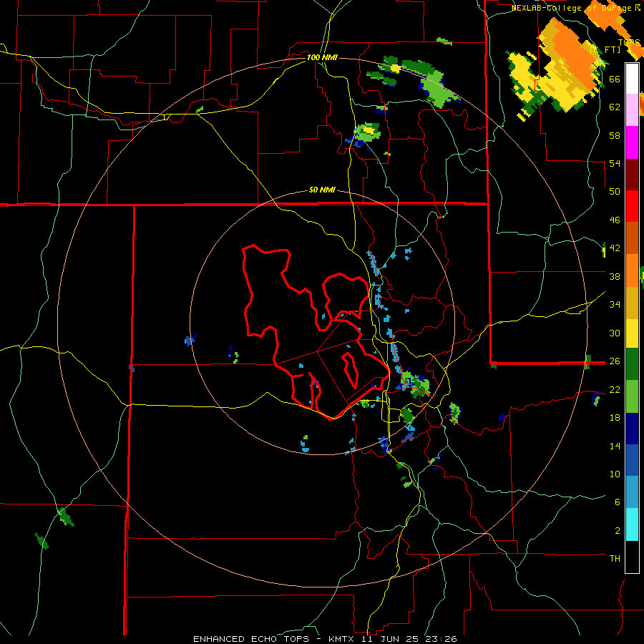This screenshot has height=644, width=644.
Task: Click the '66' scale label
Action: click(x=615, y=79)
